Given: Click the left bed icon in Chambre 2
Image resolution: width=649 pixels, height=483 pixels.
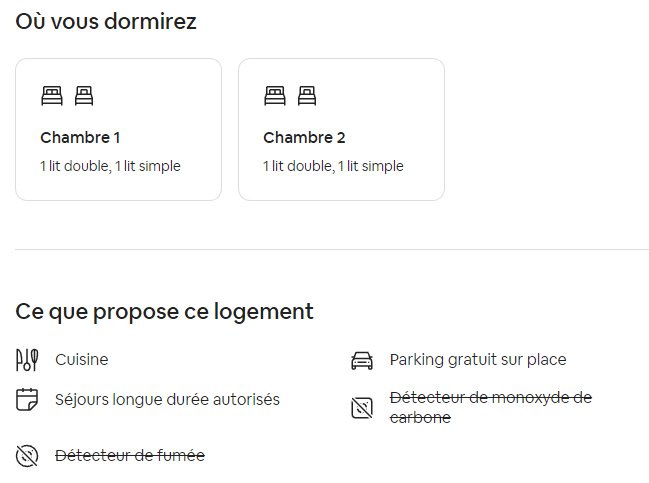Looking at the screenshot, I should click(x=274, y=96).
